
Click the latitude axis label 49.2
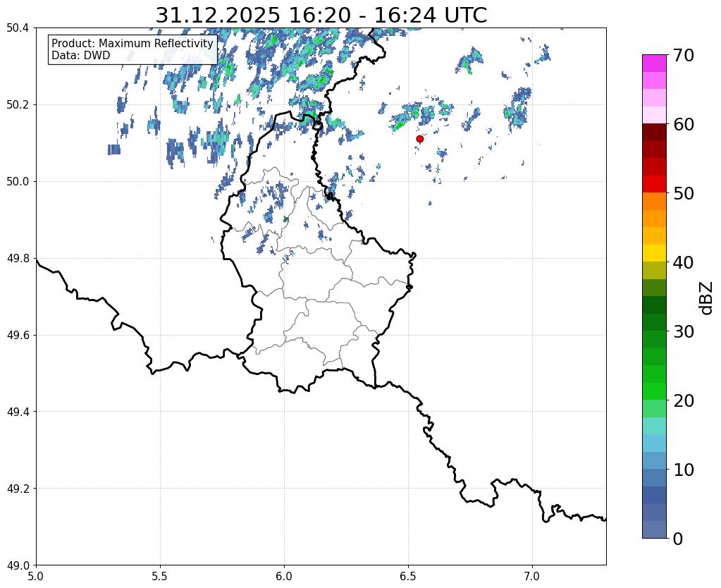18,489
